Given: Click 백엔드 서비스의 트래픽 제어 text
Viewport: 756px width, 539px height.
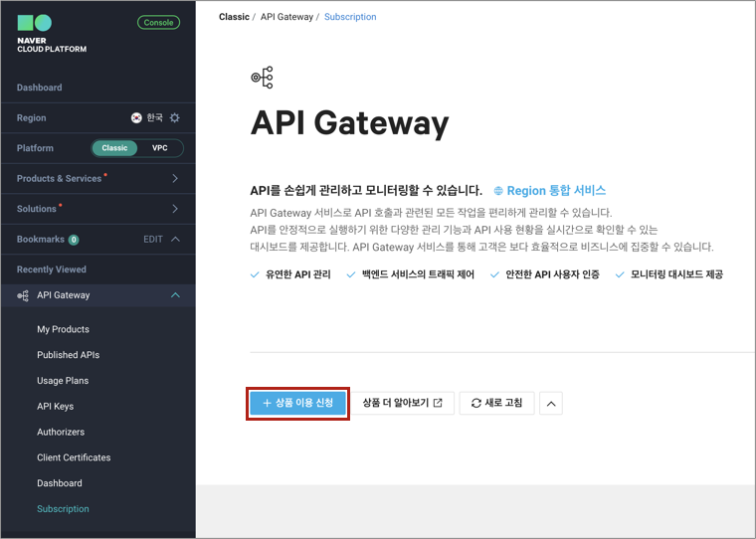Looking at the screenshot, I should coord(418,274).
